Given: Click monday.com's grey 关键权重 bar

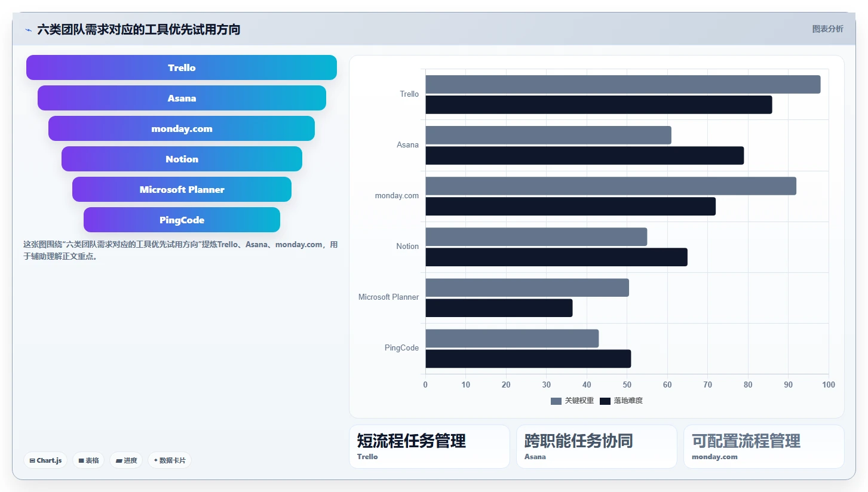Looking at the screenshot, I should click(x=611, y=186).
